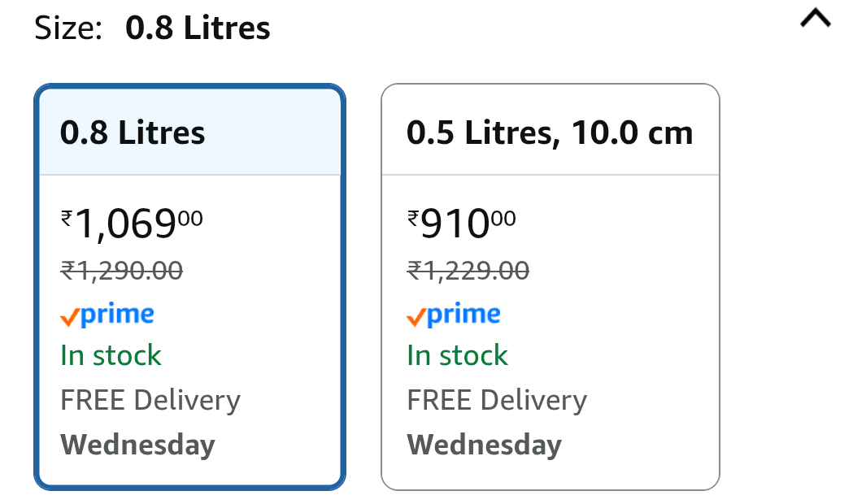Click the prime badge in the 0.5 Litres card
866x504 pixels.
pyautogui.click(x=454, y=315)
